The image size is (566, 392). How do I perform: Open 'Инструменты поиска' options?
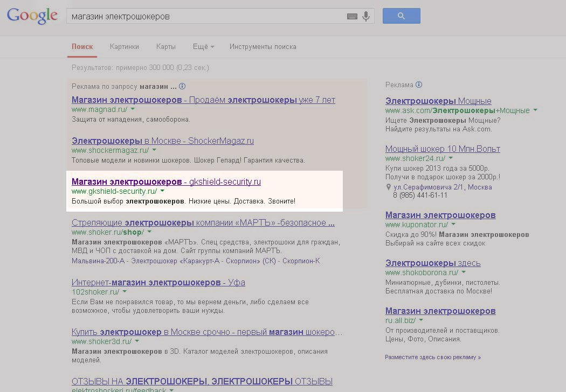[x=263, y=46]
